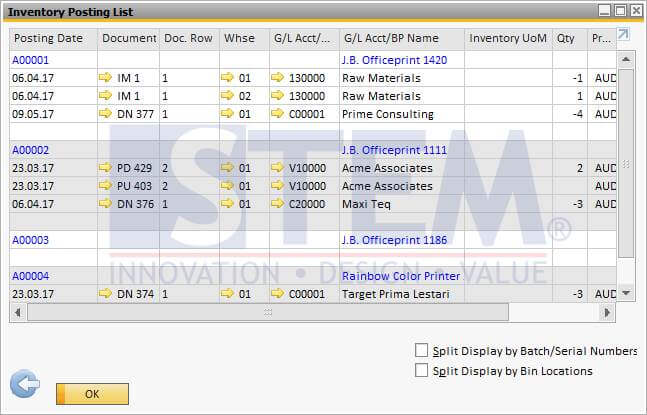647x415 pixels.
Task: Open J.B. Officeprint 1186 link
Action: coord(394,240)
